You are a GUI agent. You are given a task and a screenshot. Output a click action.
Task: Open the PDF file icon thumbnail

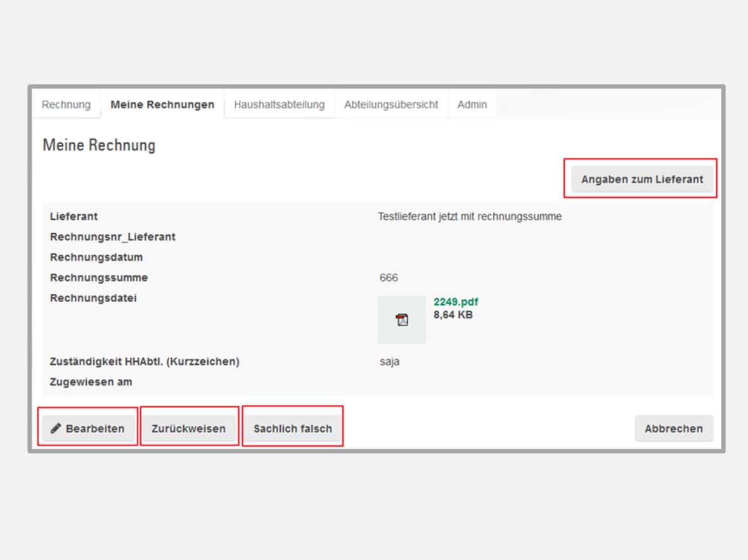pyautogui.click(x=402, y=320)
